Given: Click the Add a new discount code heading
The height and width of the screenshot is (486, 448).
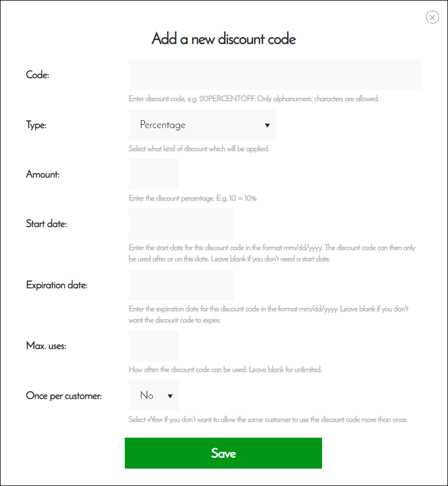Looking at the screenshot, I should pos(224,39).
